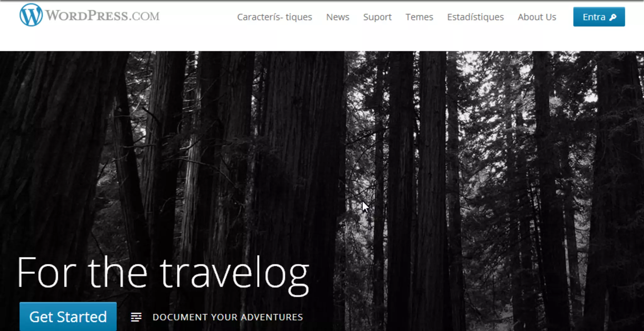Open the About Us link

coord(537,17)
